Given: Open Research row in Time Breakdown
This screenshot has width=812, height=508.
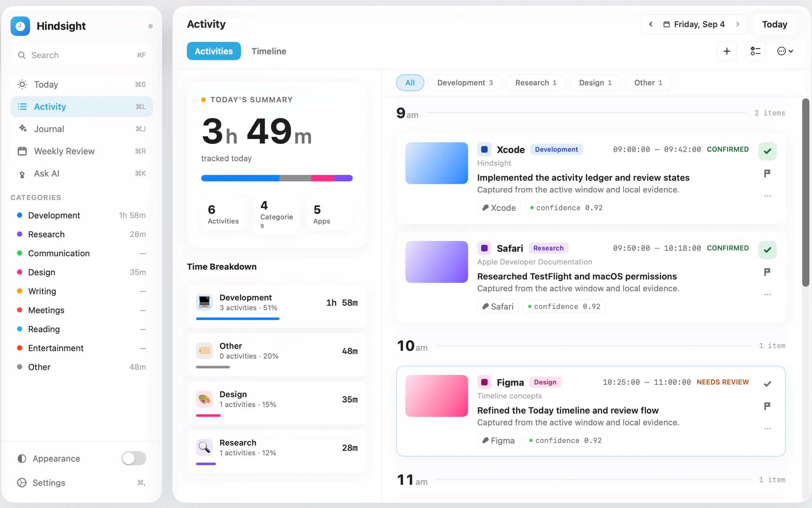Looking at the screenshot, I should pyautogui.click(x=277, y=451).
